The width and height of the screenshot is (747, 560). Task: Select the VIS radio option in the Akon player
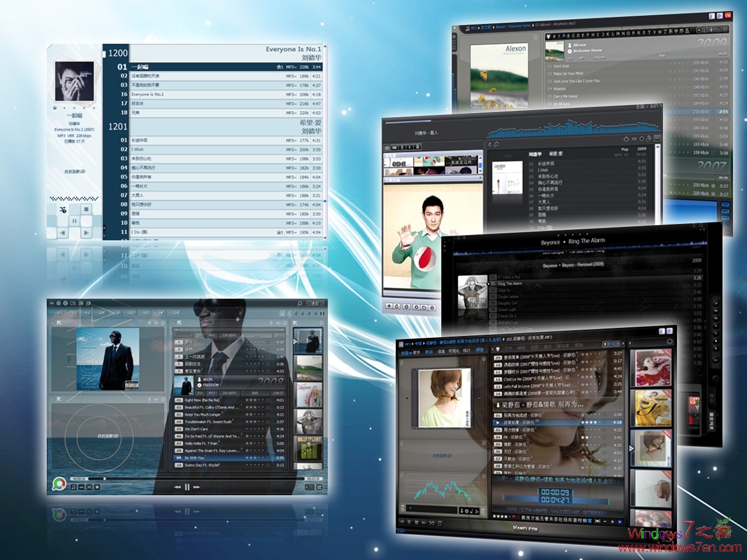tap(141, 313)
